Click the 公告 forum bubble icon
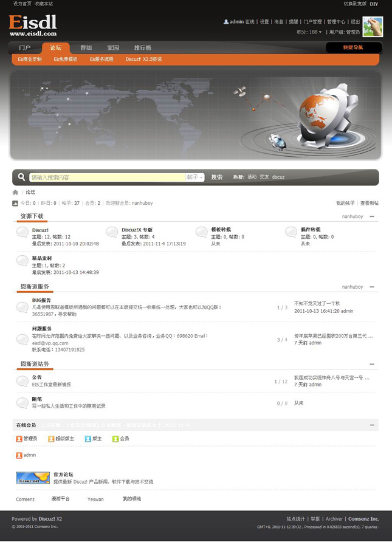Viewport: 392px width, 542px height. [22, 381]
